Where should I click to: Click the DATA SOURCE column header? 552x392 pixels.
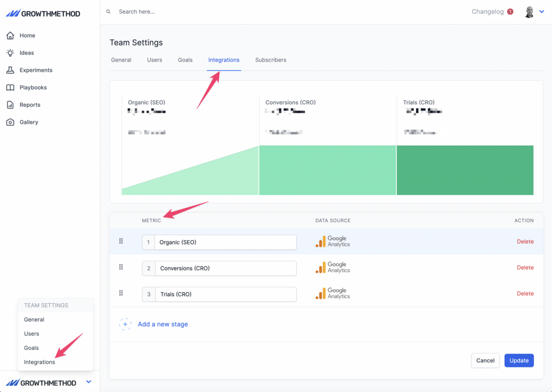[x=333, y=220]
